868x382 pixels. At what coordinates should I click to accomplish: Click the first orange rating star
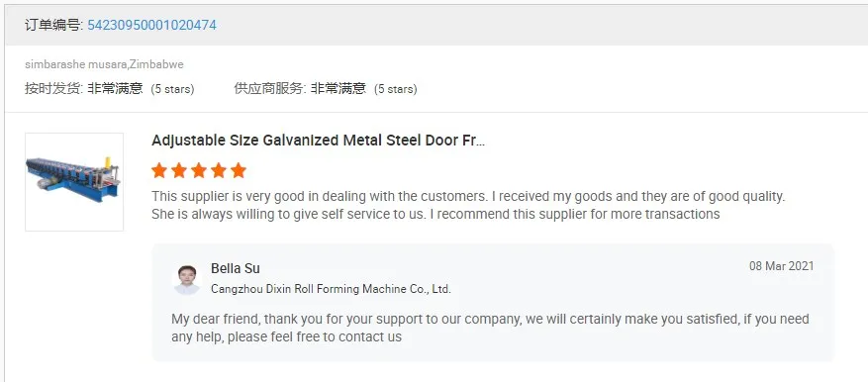159,170
